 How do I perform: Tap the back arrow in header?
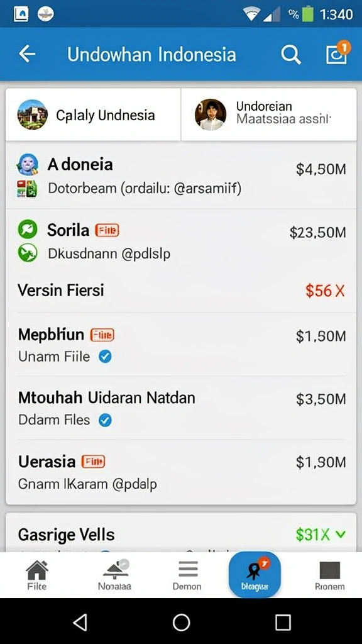(x=27, y=54)
